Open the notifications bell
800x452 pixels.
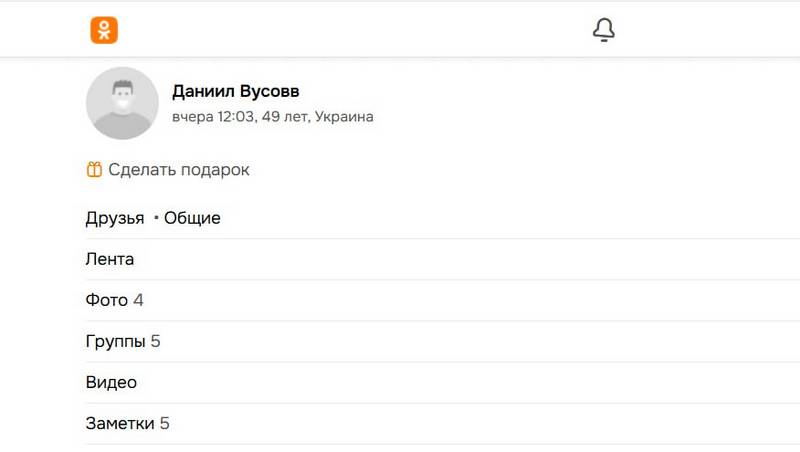603,30
